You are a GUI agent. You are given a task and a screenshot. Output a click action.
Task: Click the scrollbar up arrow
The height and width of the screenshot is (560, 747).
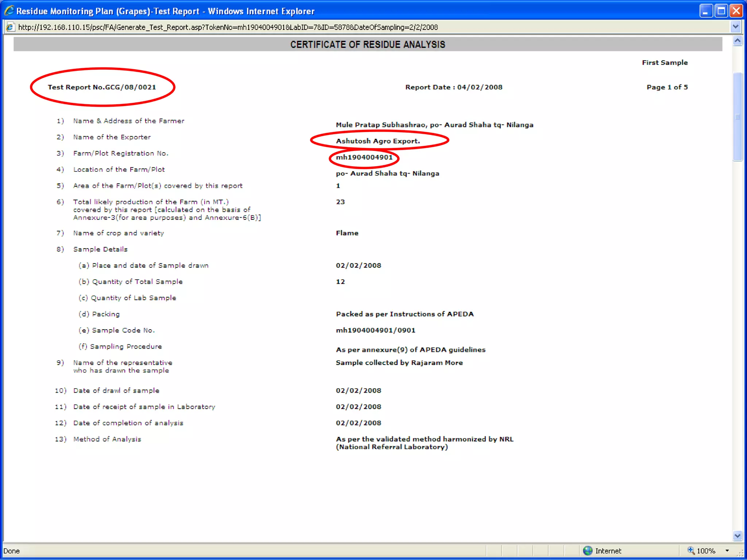738,41
